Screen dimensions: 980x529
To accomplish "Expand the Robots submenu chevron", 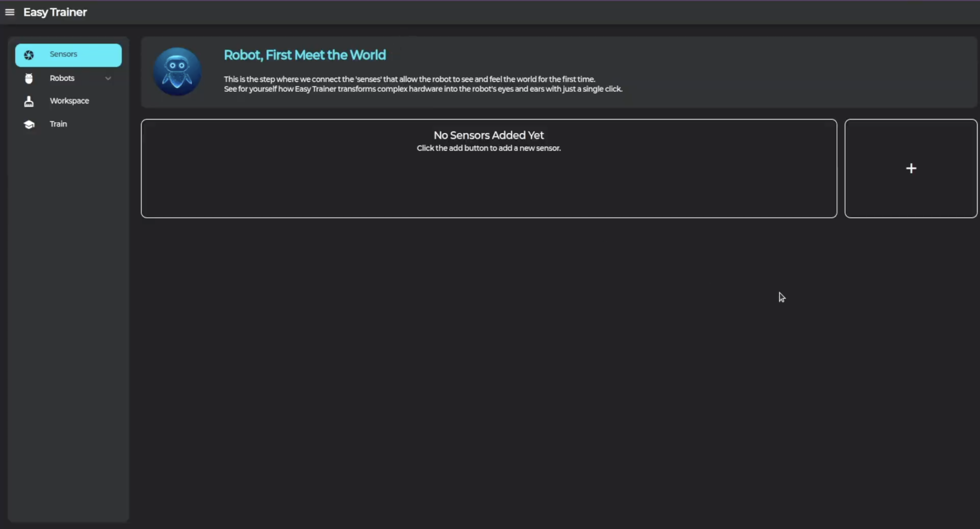I will [108, 78].
